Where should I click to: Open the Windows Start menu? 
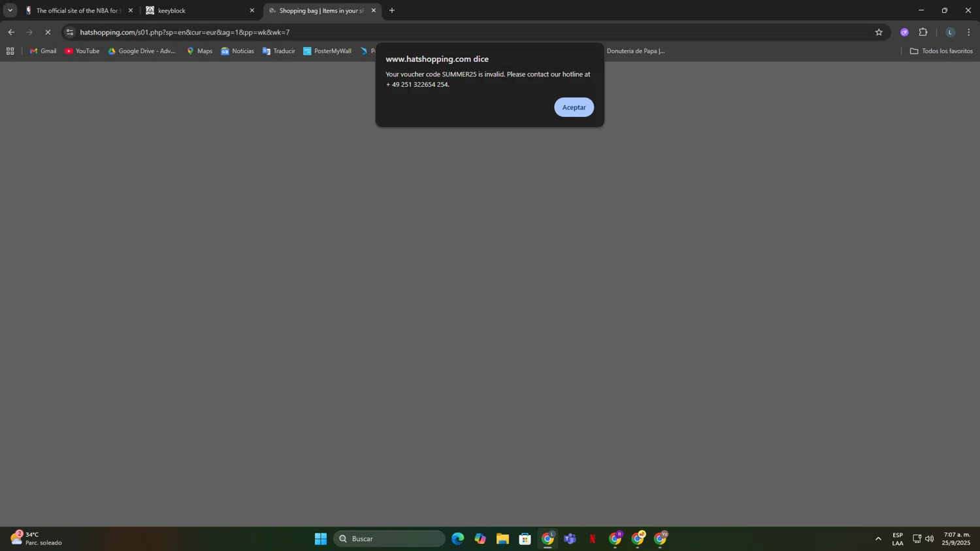pyautogui.click(x=320, y=539)
